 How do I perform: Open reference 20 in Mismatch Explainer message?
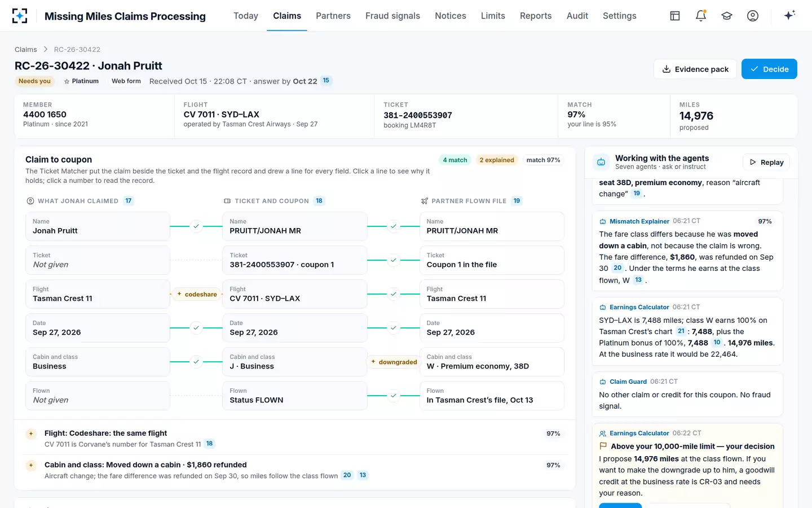617,268
